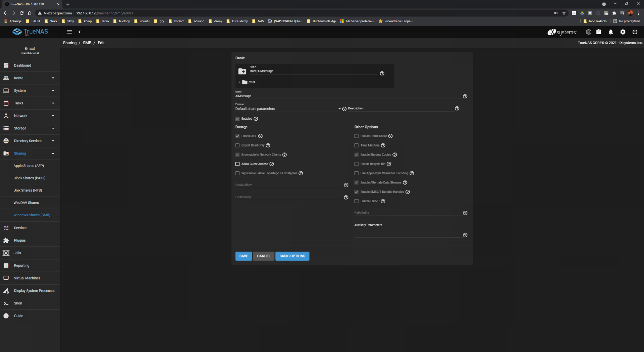
Task: Open help icon for Description field
Action: [x=457, y=108]
